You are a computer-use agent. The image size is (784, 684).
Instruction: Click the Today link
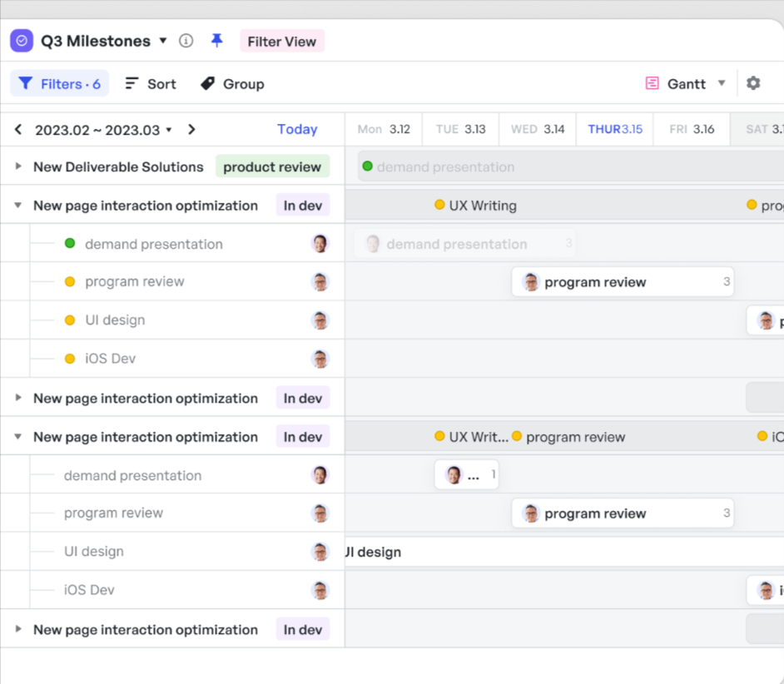(x=297, y=130)
